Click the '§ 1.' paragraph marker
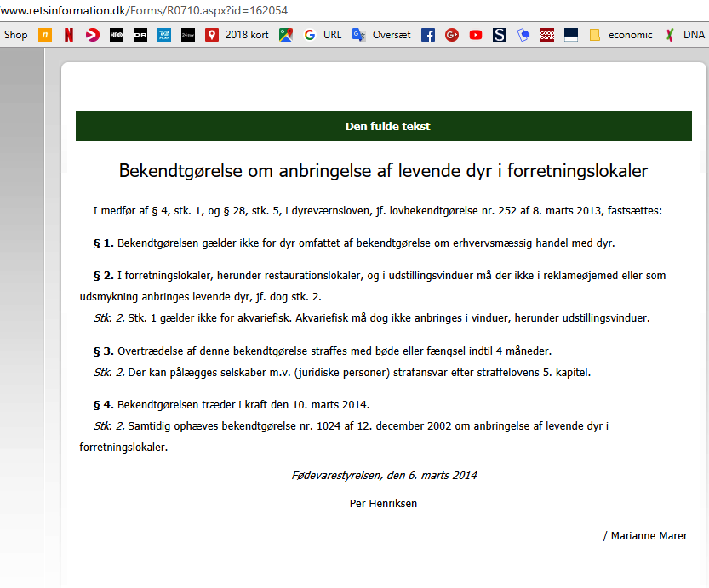The height and width of the screenshot is (588, 709). tap(103, 243)
